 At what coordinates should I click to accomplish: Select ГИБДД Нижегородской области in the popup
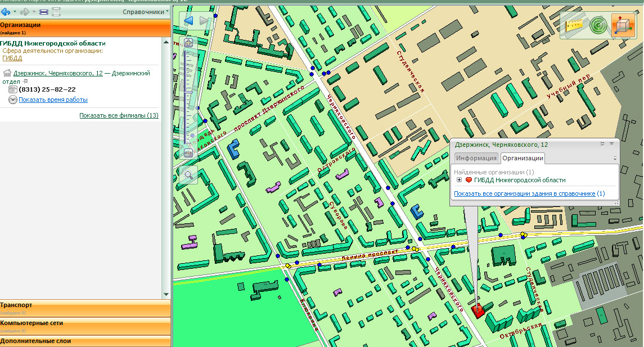point(520,180)
